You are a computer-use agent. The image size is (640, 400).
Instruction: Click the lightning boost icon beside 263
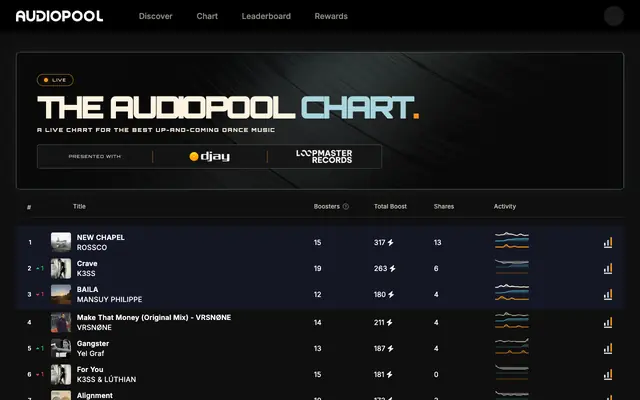[x=392, y=269]
